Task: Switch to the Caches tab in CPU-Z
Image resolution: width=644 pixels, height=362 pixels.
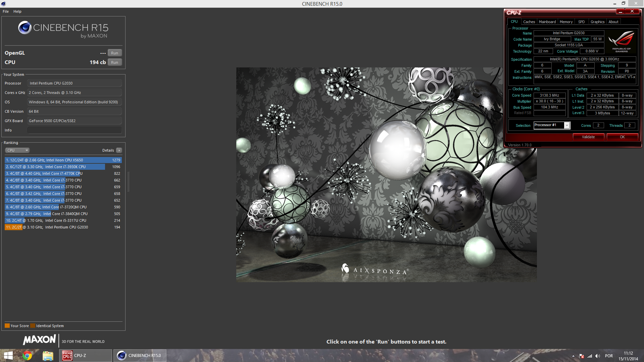Action: pyautogui.click(x=529, y=22)
